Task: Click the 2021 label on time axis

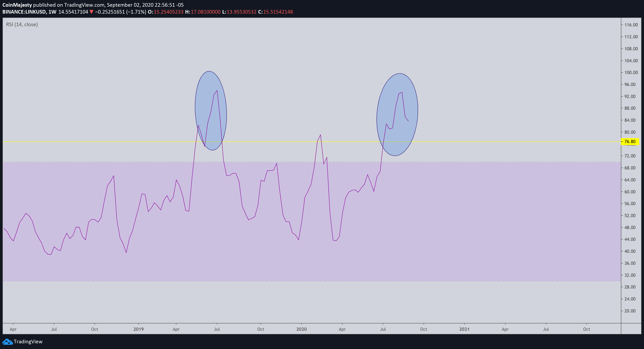Action: (465, 329)
